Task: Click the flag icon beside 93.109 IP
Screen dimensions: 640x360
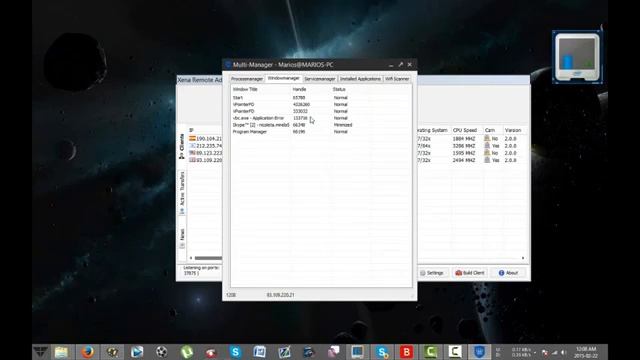Action: [x=192, y=160]
